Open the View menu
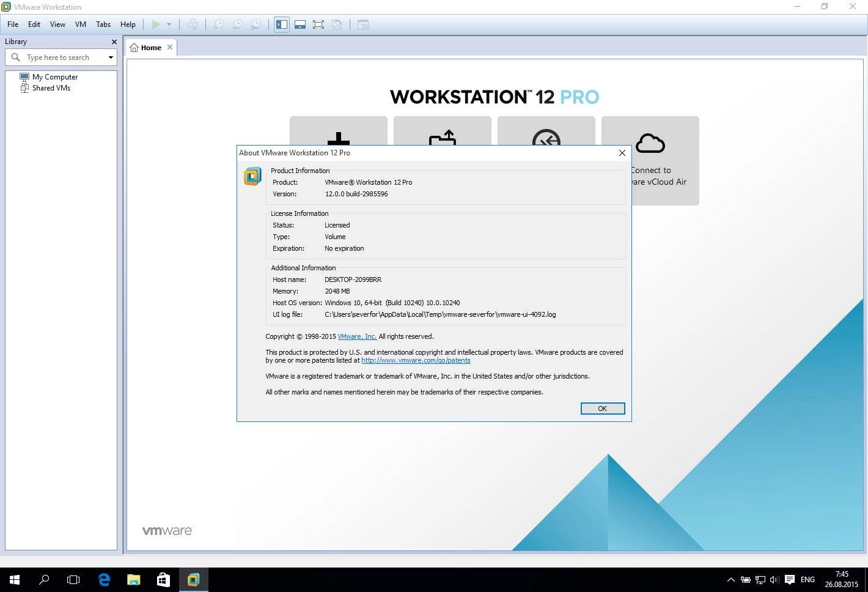This screenshot has height=592, width=868. (x=57, y=24)
